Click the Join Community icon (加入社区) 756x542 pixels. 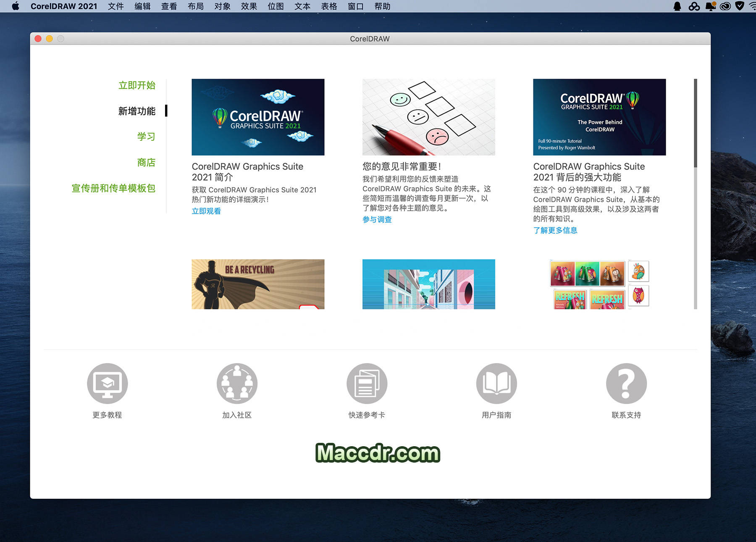pos(237,384)
